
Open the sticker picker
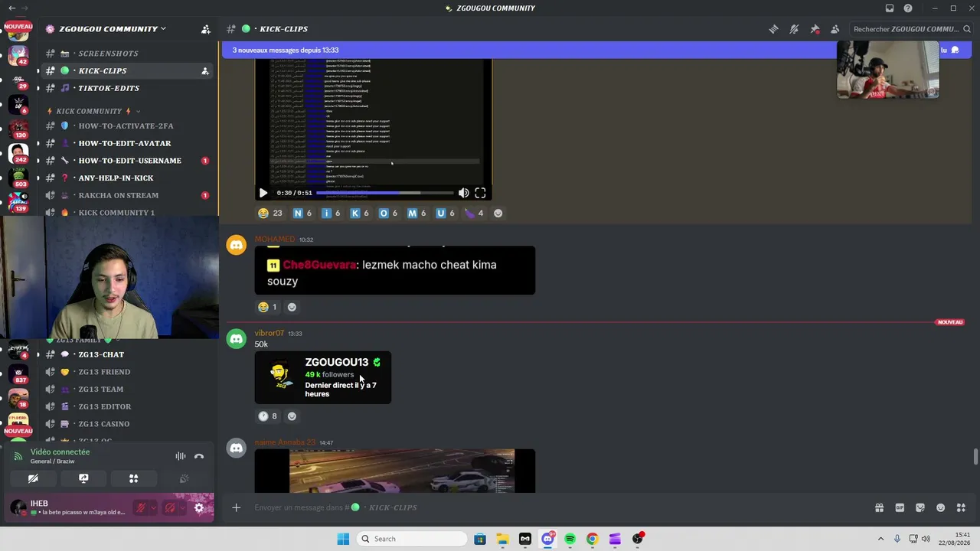[x=920, y=507]
